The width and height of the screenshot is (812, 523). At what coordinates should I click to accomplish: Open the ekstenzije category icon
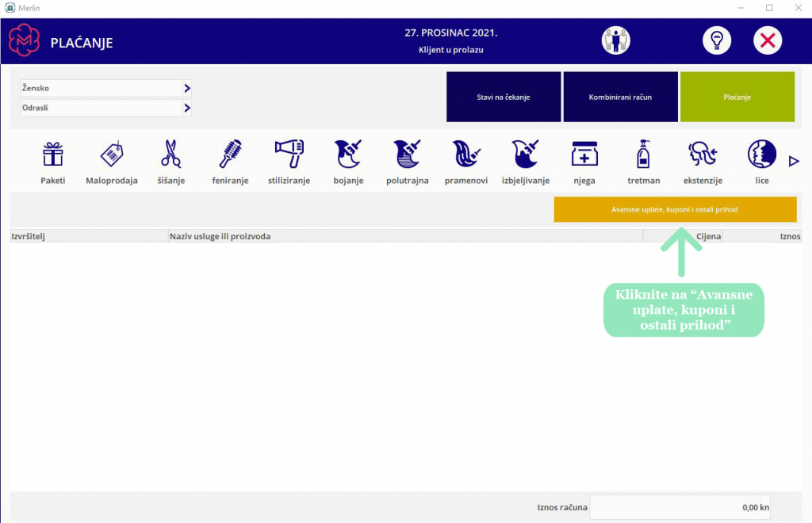703,154
